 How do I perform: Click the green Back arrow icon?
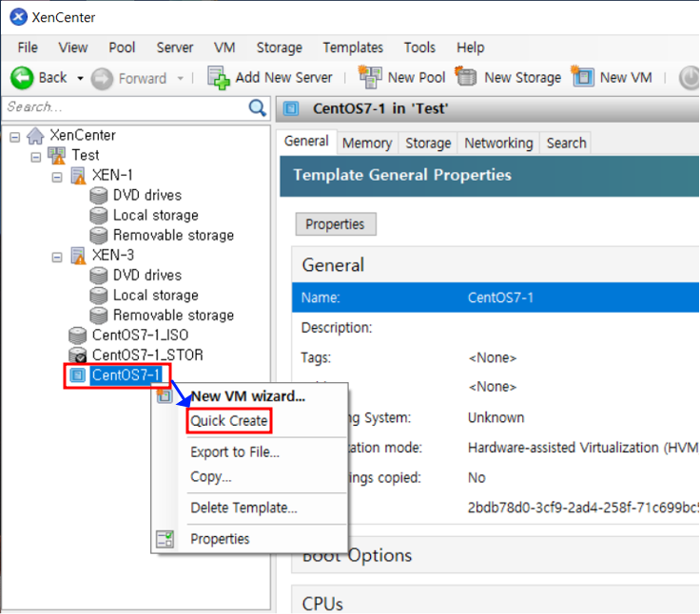coord(22,78)
